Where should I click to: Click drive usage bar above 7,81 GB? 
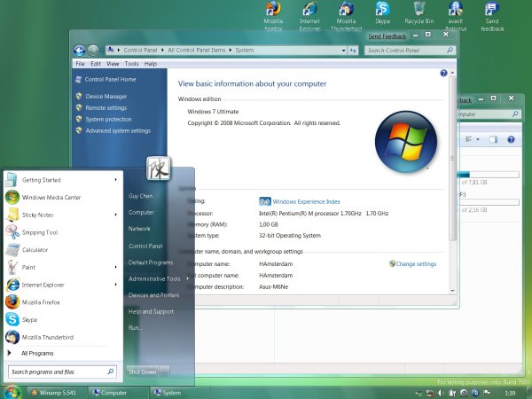click(x=488, y=175)
